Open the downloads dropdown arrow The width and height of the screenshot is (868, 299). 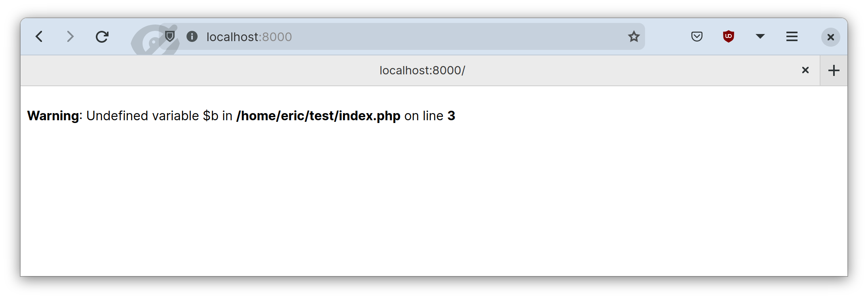coord(760,36)
